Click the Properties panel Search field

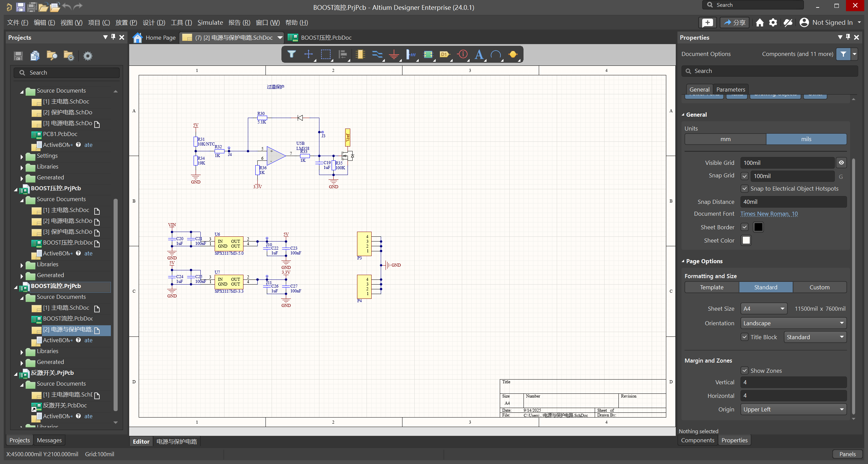coord(770,71)
